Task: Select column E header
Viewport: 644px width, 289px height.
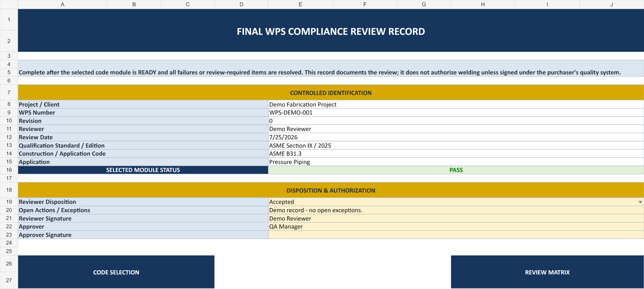Action: (301, 4)
